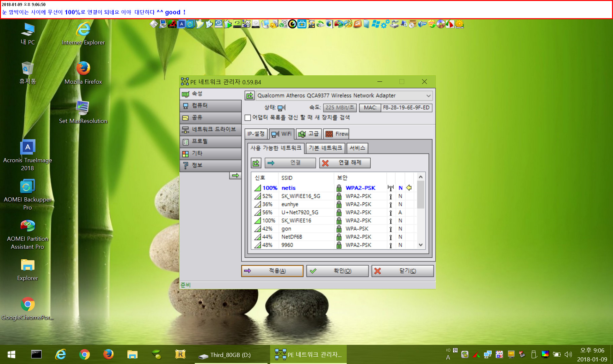Open the Firewall tab
Image resolution: width=613 pixels, height=364 pixels.
pyautogui.click(x=336, y=134)
